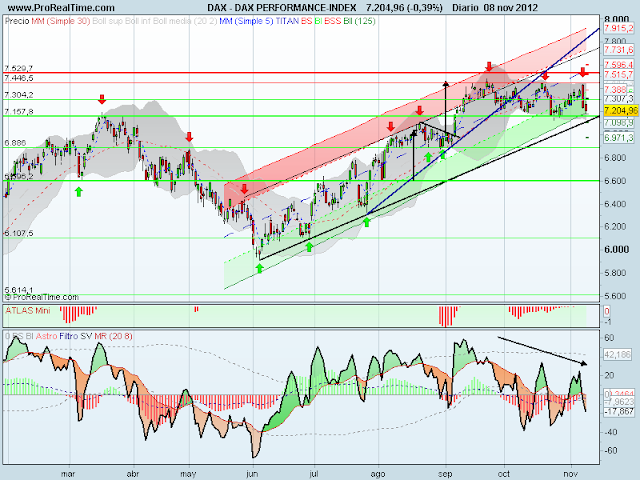This screenshot has height=480, width=640.
Task: Click the © ProRealTime.com copyright text
Action: 42,297
